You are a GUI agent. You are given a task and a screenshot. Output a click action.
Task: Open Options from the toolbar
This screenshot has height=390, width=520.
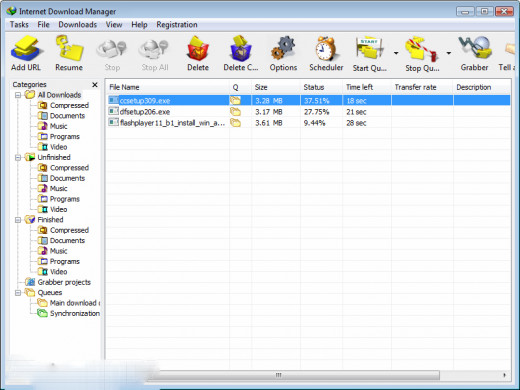point(283,53)
